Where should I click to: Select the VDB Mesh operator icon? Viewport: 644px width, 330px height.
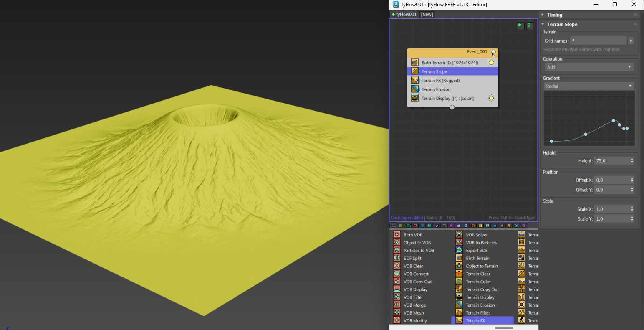click(397, 312)
